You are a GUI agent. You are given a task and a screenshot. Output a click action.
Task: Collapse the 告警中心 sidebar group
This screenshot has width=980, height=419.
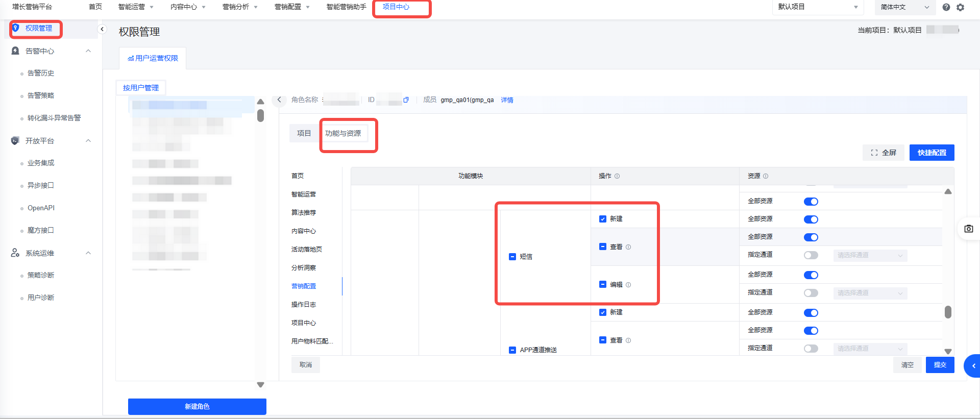[88, 51]
